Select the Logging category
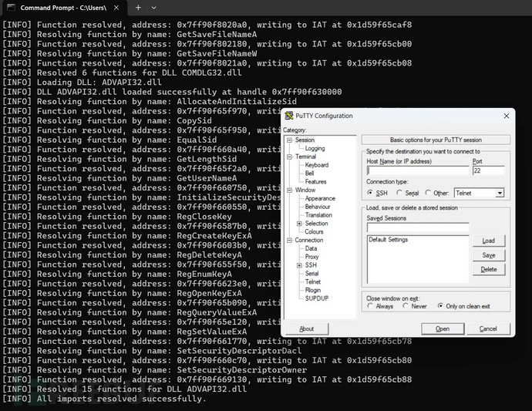Image resolution: width=532 pixels, height=411 pixels. pos(315,148)
